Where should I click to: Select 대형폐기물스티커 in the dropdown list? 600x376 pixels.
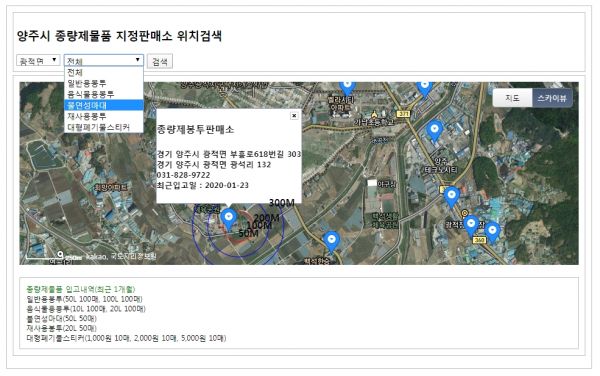tap(104, 127)
